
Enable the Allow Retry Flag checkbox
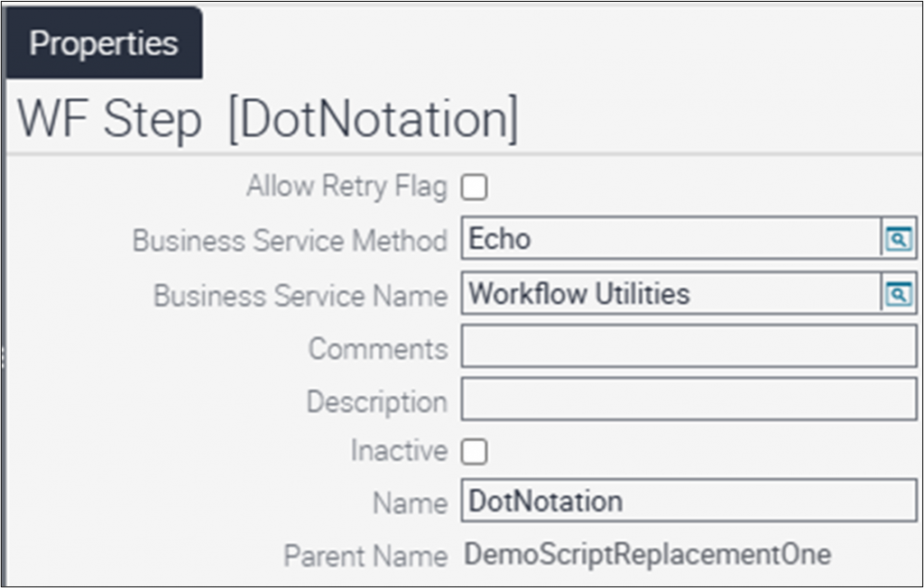(x=474, y=188)
